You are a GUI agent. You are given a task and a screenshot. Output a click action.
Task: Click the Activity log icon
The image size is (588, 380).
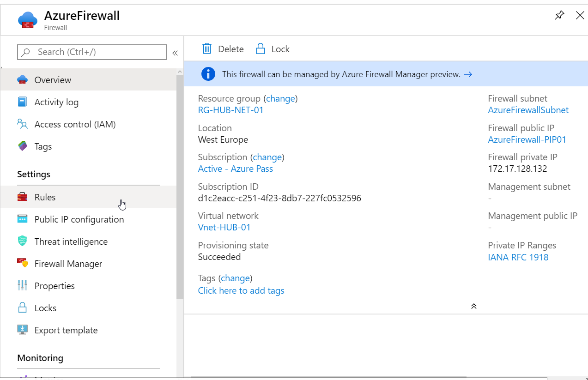(x=23, y=102)
